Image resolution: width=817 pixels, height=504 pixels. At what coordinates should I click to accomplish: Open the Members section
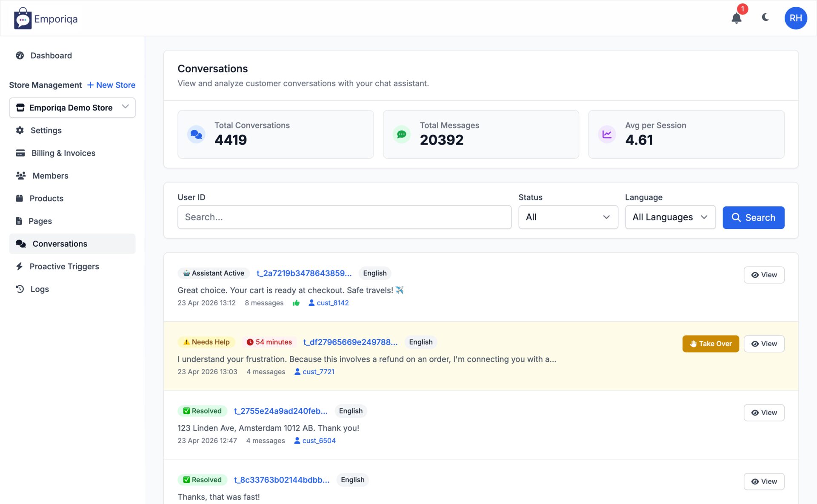(x=50, y=176)
